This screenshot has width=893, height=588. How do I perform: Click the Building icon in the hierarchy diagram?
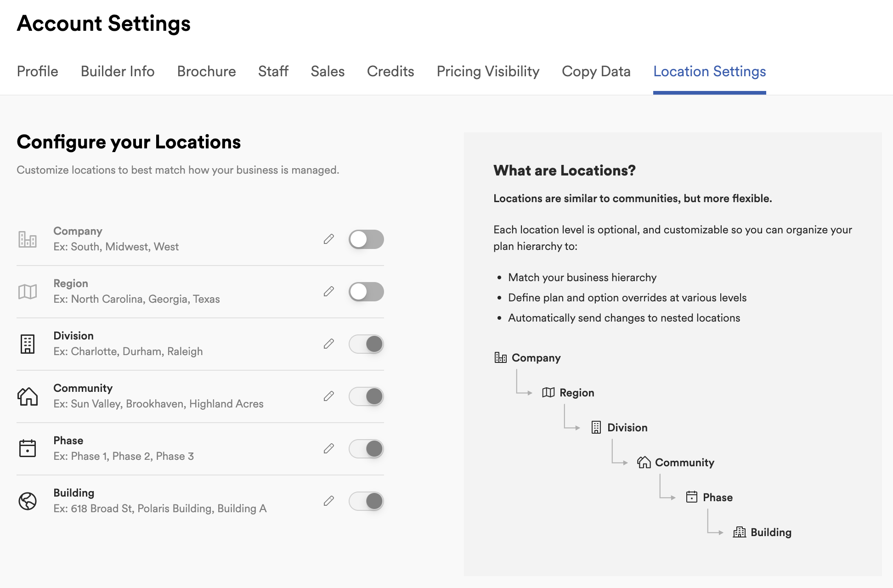(739, 532)
